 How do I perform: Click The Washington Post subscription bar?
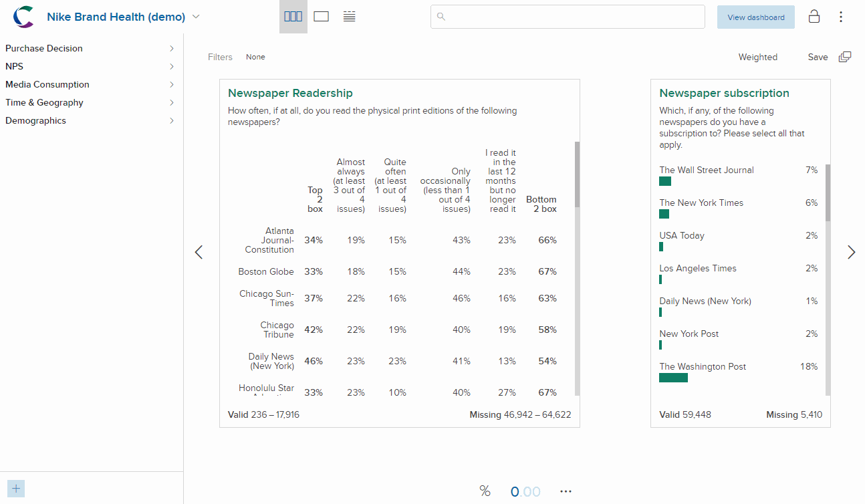(x=673, y=378)
